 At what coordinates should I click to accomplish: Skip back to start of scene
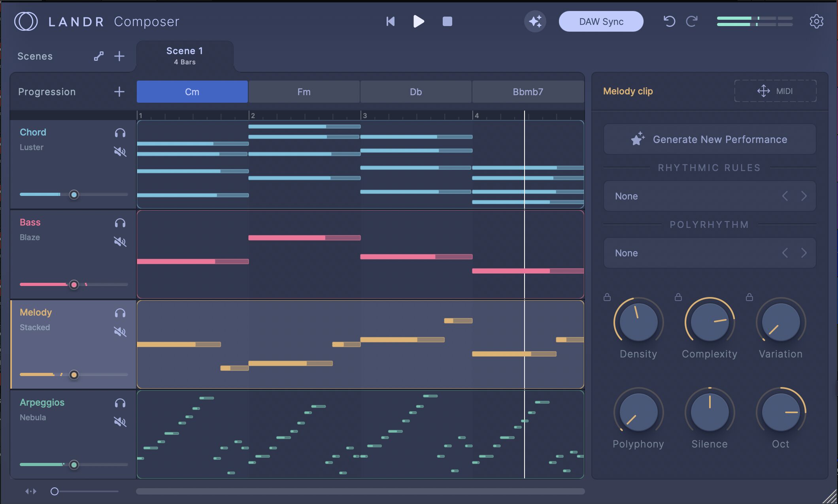click(391, 21)
